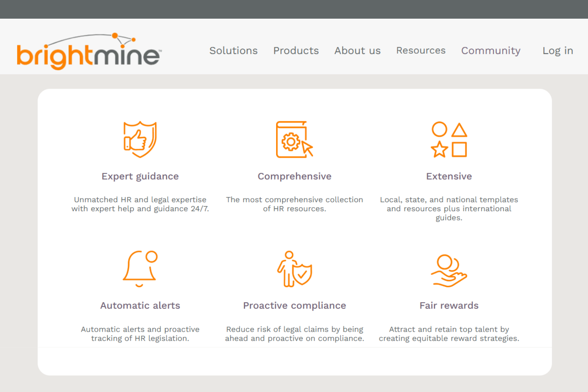Click the Expert guidance heading
The height and width of the screenshot is (392, 588).
click(140, 176)
